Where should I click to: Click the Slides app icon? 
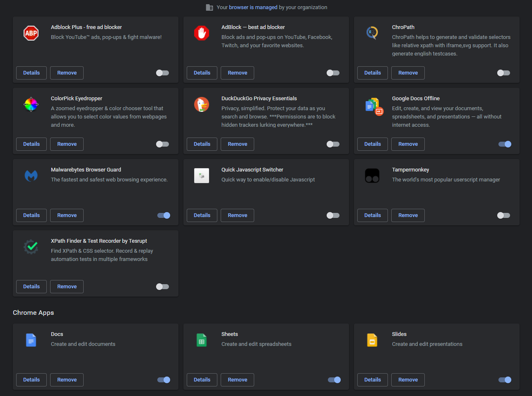tap(372, 340)
